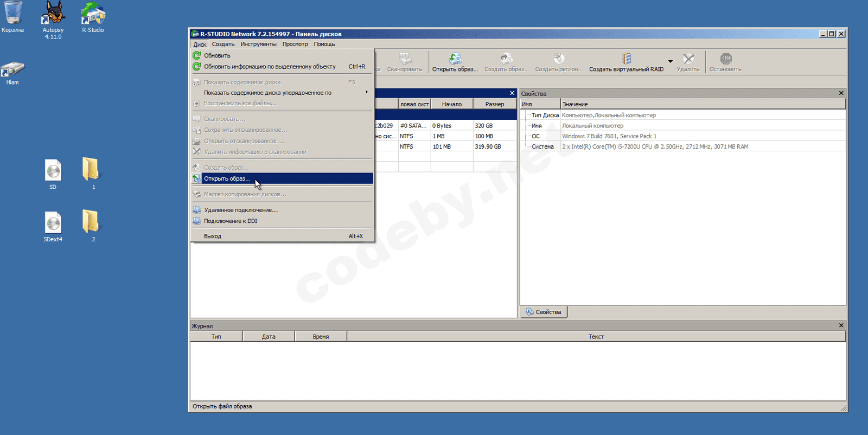Click the Размер column header
The width and height of the screenshot is (868, 435).
tap(495, 104)
